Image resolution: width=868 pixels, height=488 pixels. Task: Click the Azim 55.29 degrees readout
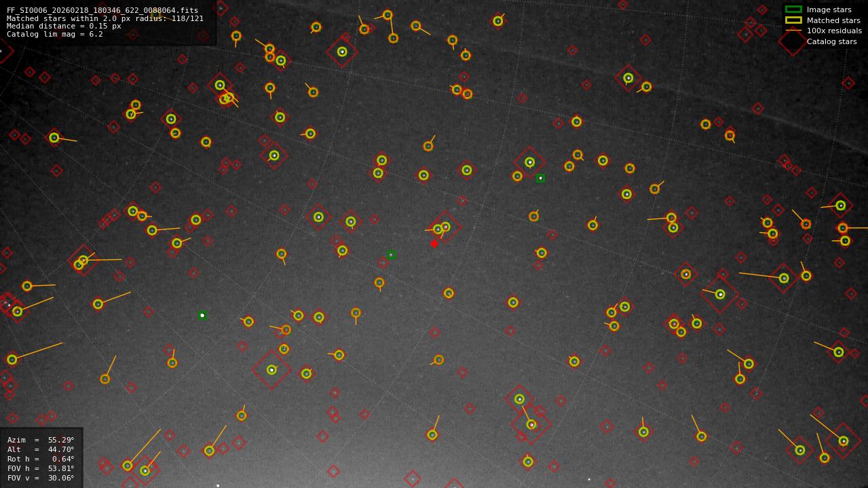coord(41,440)
